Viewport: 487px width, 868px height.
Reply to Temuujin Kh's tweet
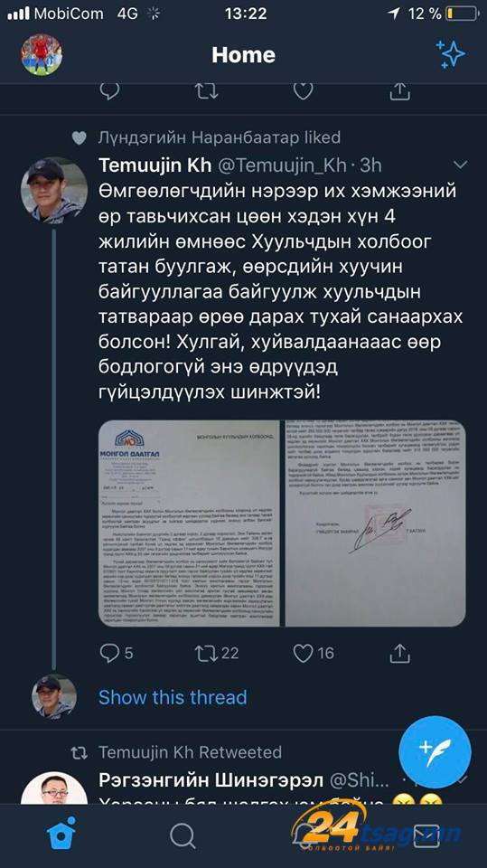tap(109, 653)
